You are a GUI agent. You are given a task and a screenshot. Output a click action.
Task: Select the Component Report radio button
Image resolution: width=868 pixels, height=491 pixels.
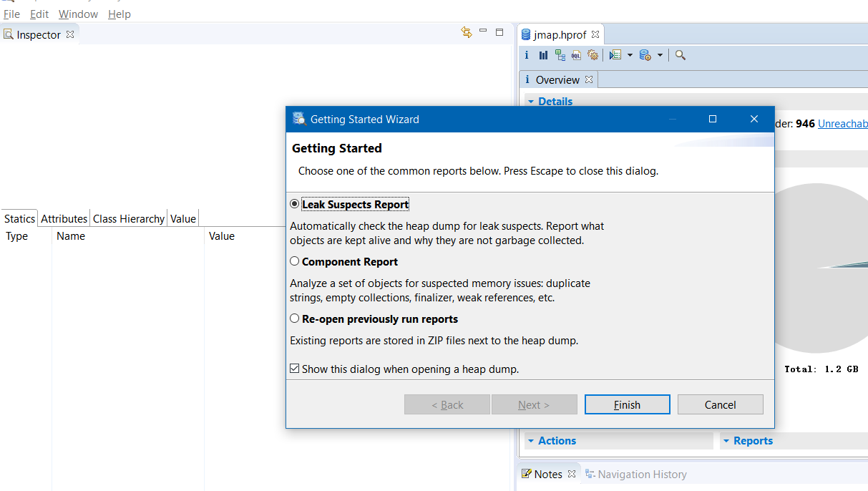[295, 261]
